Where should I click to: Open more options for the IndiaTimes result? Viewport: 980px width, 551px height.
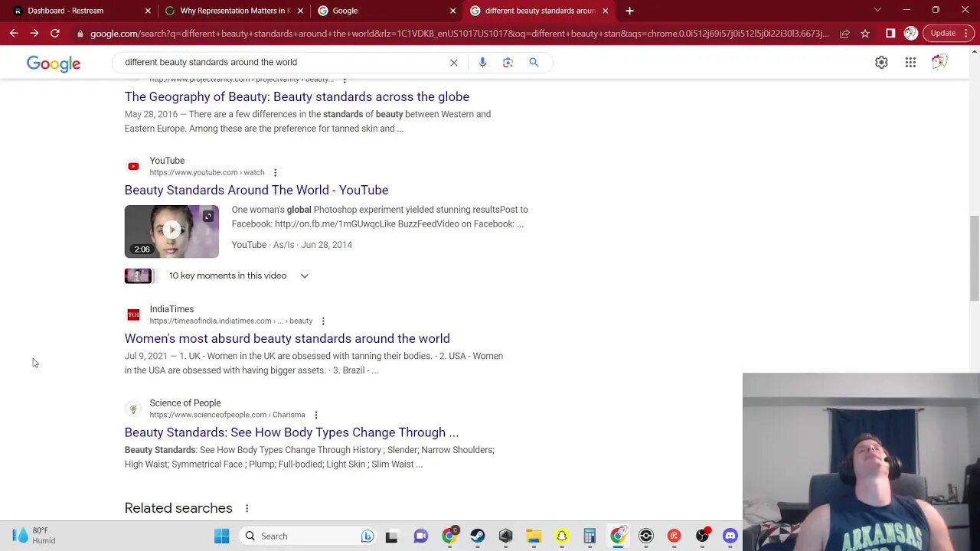[323, 321]
